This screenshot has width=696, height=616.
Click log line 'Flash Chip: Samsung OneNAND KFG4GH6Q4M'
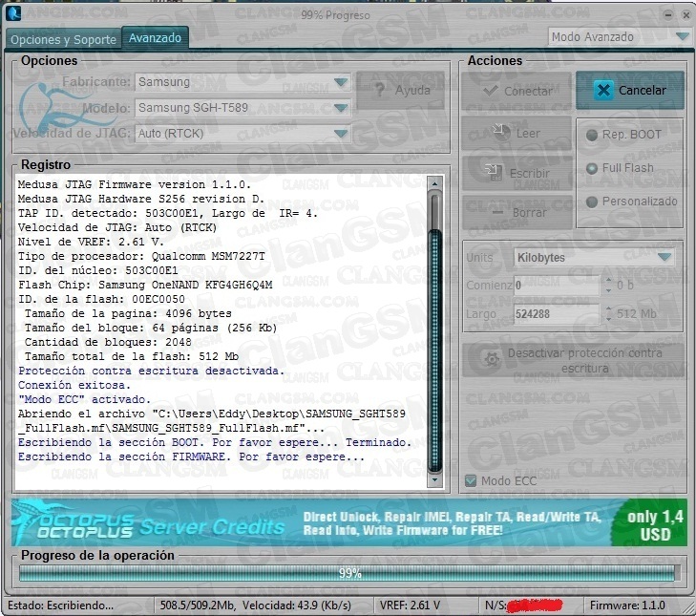tap(145, 285)
